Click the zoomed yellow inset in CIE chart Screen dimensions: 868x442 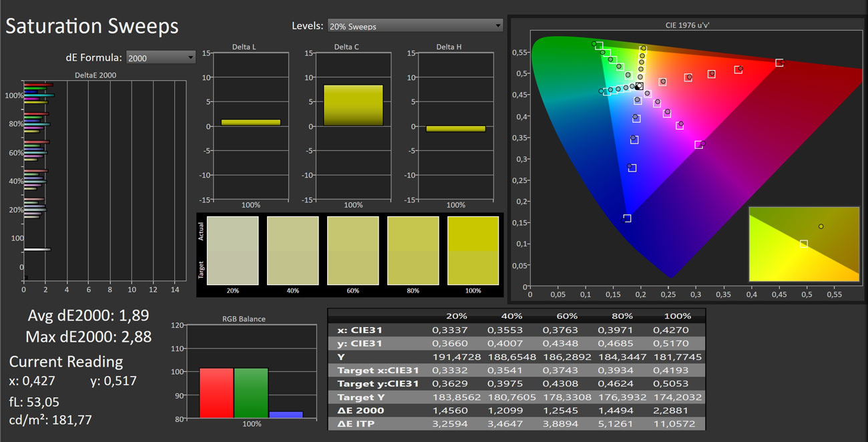tap(804, 244)
